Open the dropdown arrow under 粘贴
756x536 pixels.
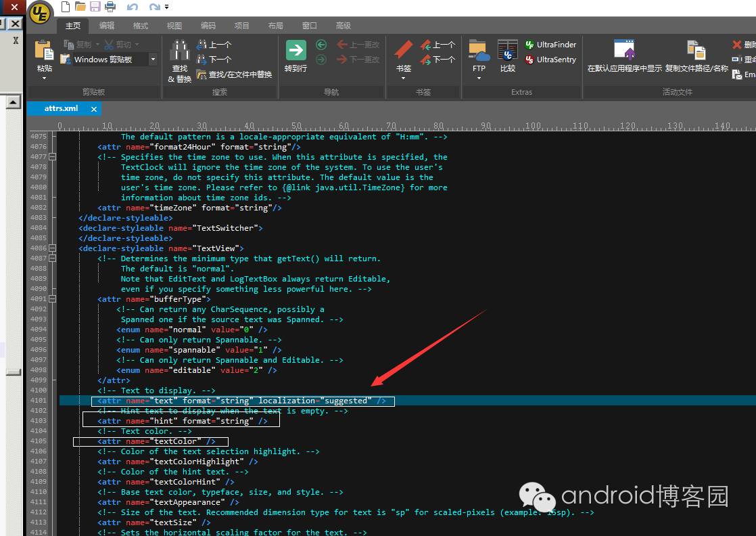(x=44, y=78)
